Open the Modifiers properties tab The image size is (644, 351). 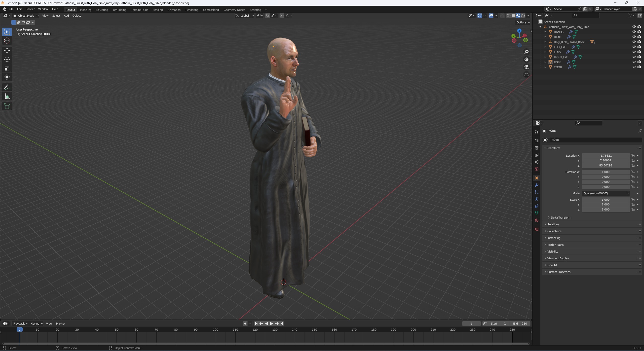(x=537, y=185)
